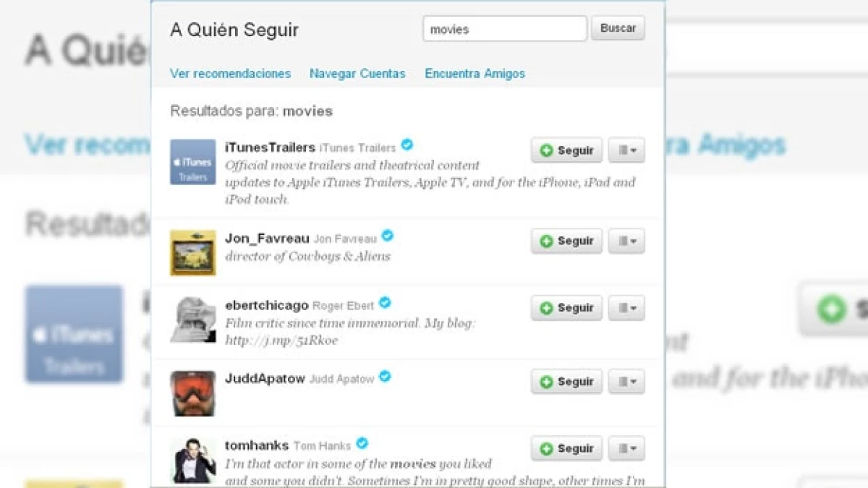Open the list dropdown for JuddApatow
This screenshot has height=488, width=868.
[626, 382]
